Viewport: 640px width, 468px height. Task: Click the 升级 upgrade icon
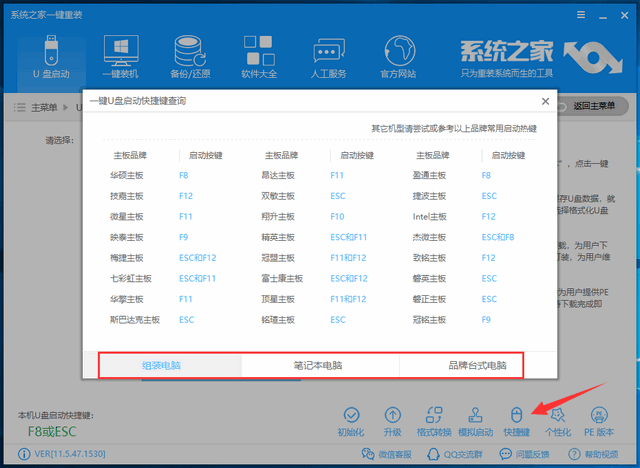click(393, 421)
